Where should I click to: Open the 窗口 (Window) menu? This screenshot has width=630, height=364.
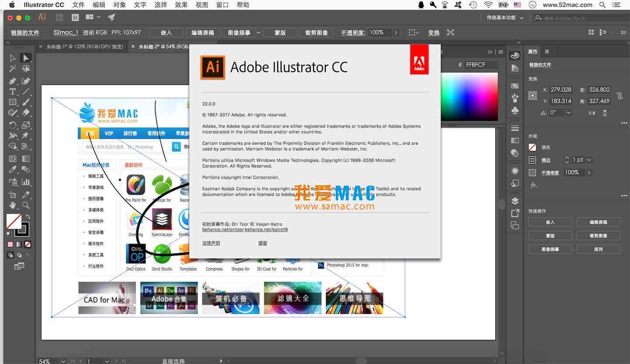(222, 5)
